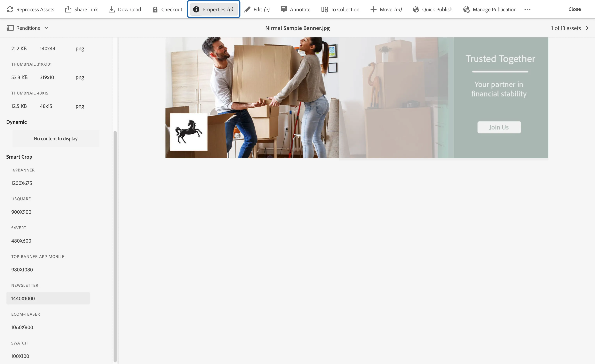Screen dimensions: 595x364
Task: Go to next asset chevron
Action: click(587, 28)
